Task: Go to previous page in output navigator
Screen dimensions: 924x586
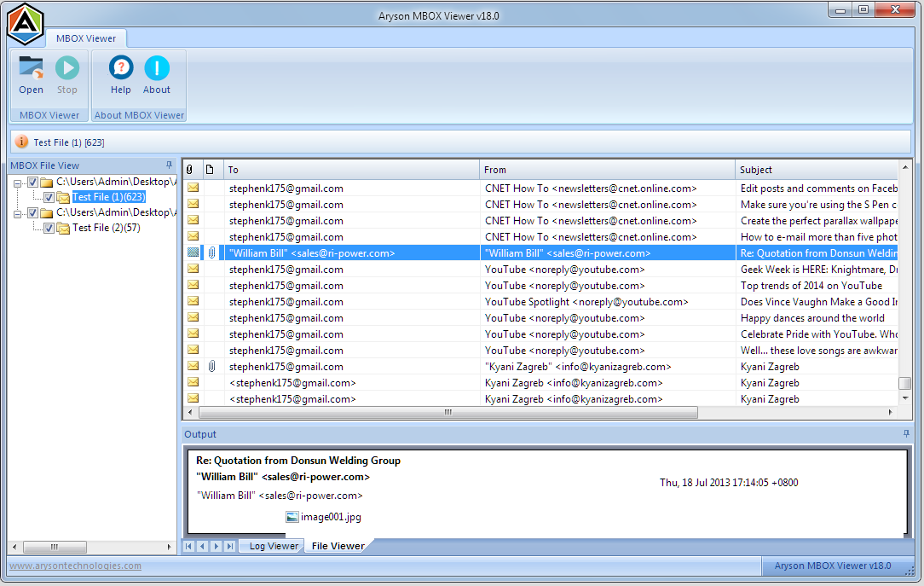Action: pos(202,546)
